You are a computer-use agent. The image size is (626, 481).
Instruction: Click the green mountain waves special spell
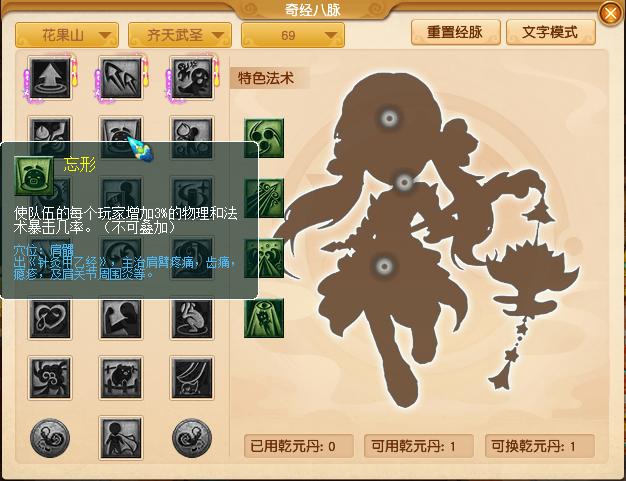[x=264, y=258]
